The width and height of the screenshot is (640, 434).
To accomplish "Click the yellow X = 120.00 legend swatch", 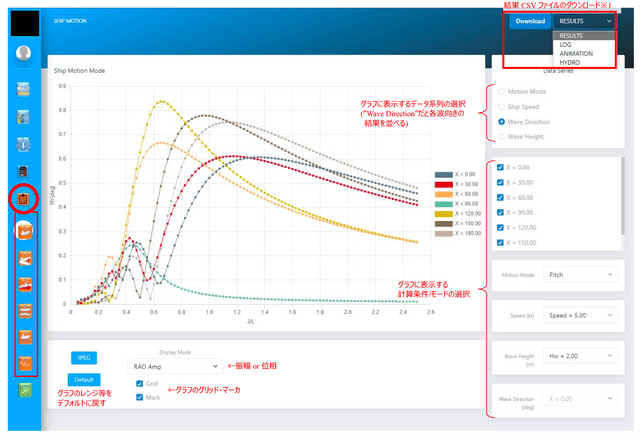I will [x=444, y=214].
